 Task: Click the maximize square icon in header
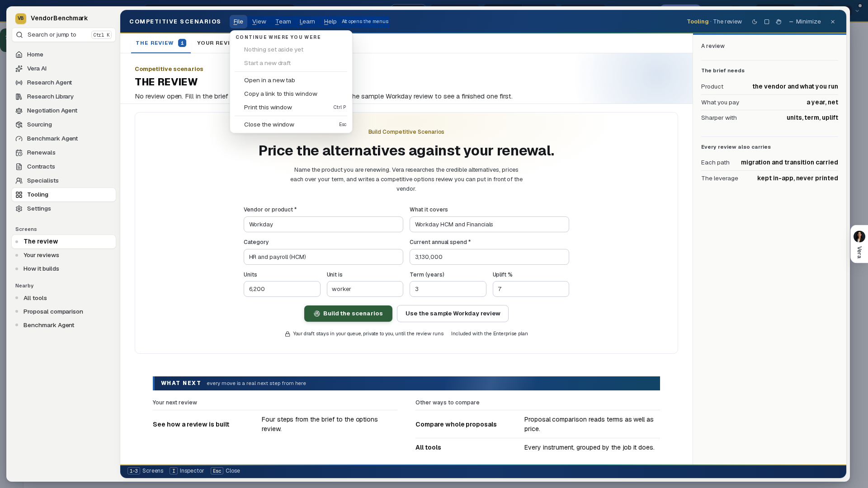tap(767, 22)
